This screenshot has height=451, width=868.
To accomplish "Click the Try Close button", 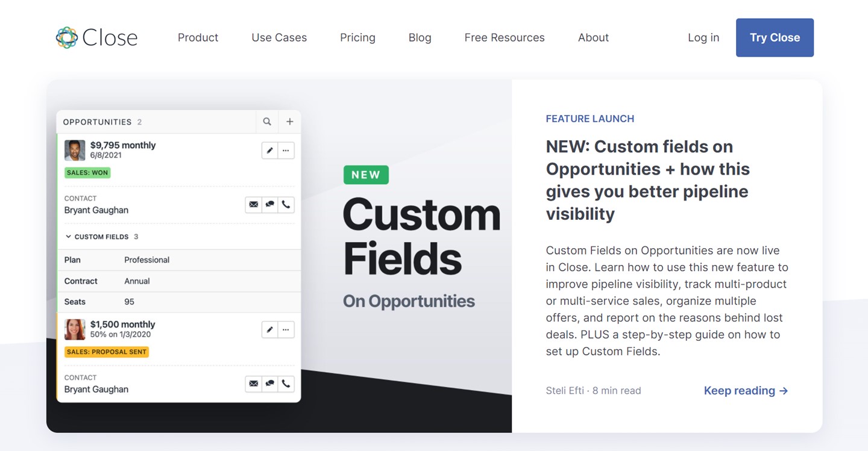I will tap(775, 37).
